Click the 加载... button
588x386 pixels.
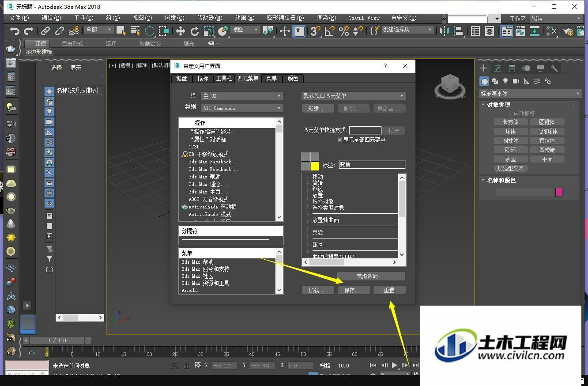(318, 290)
